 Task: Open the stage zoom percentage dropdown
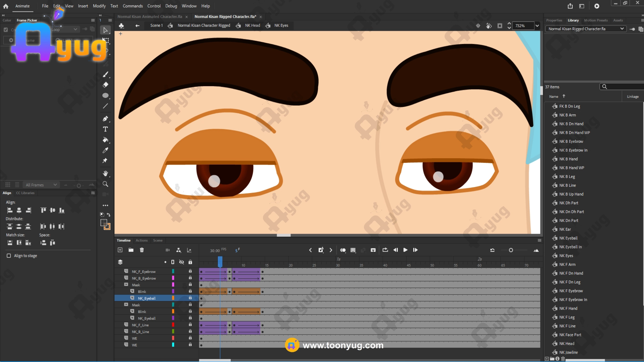click(537, 26)
